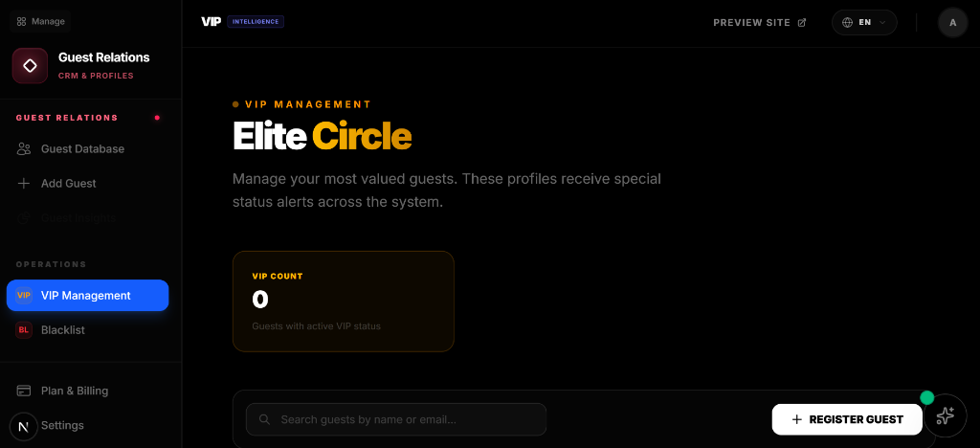Click the VIP Count summary card
This screenshot has width=980, height=448.
coord(343,302)
